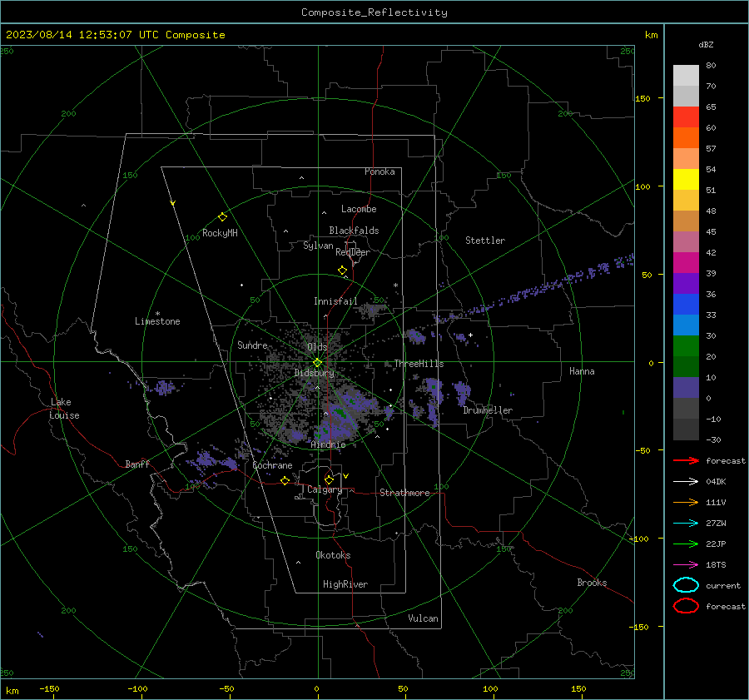Click the Didsbury city label
Screen dimensions: 749x700
click(x=314, y=373)
